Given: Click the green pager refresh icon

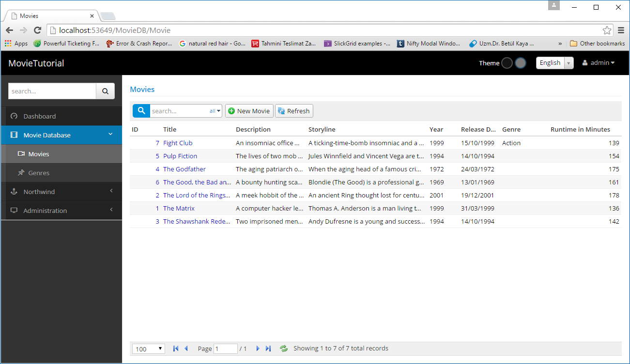Looking at the screenshot, I should [284, 349].
